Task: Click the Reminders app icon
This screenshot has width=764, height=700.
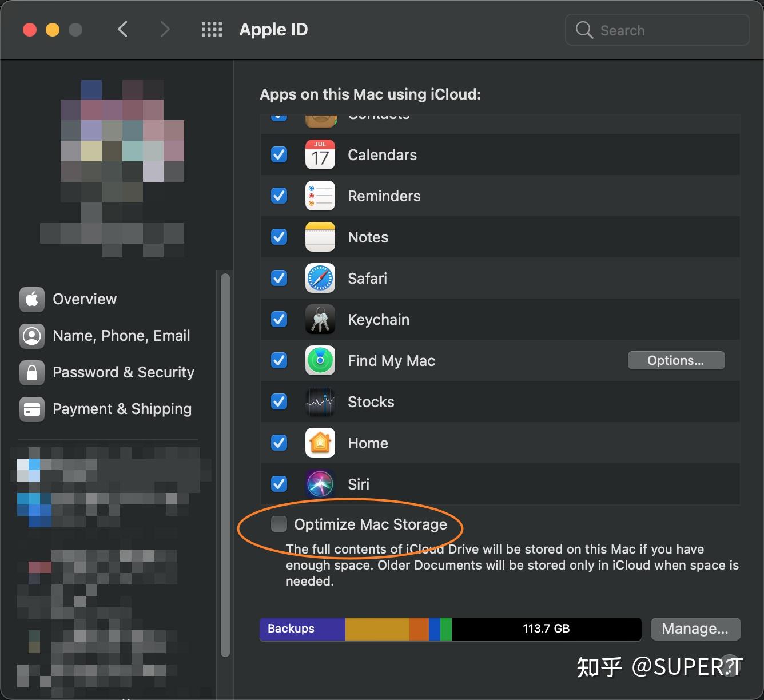Action: click(320, 196)
